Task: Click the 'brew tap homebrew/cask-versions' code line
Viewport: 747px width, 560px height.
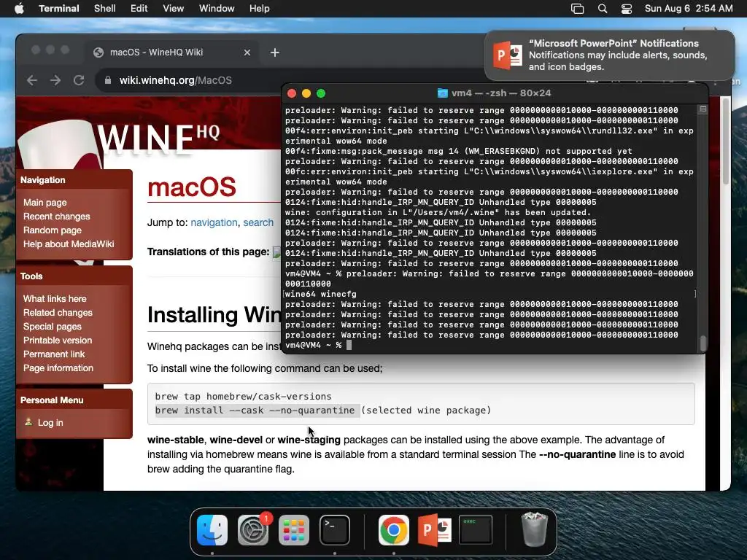Action: point(243,396)
